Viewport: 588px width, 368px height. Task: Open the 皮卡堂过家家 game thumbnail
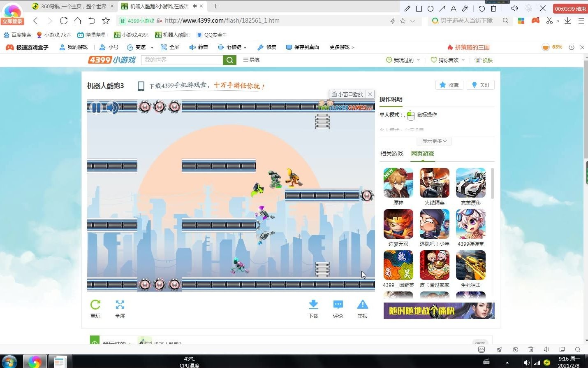(435, 265)
